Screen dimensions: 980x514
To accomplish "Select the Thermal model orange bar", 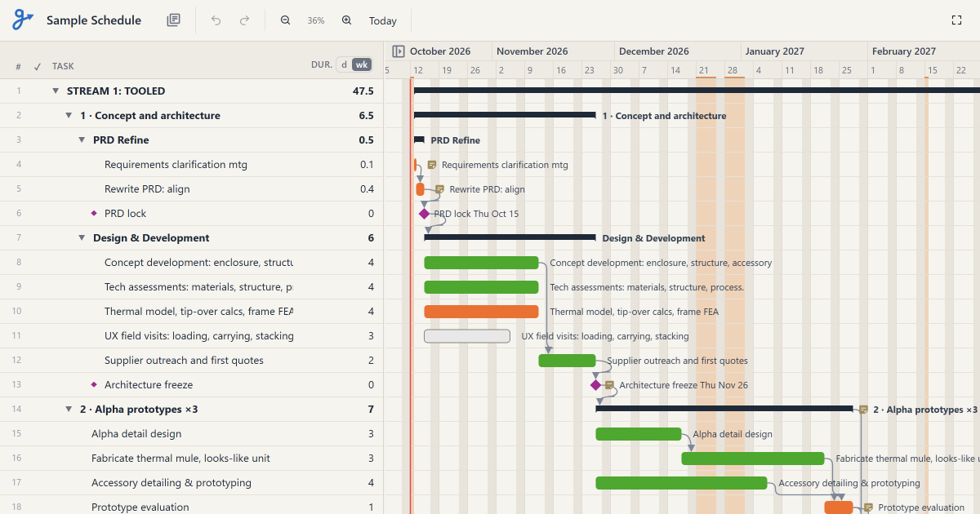I will [481, 312].
